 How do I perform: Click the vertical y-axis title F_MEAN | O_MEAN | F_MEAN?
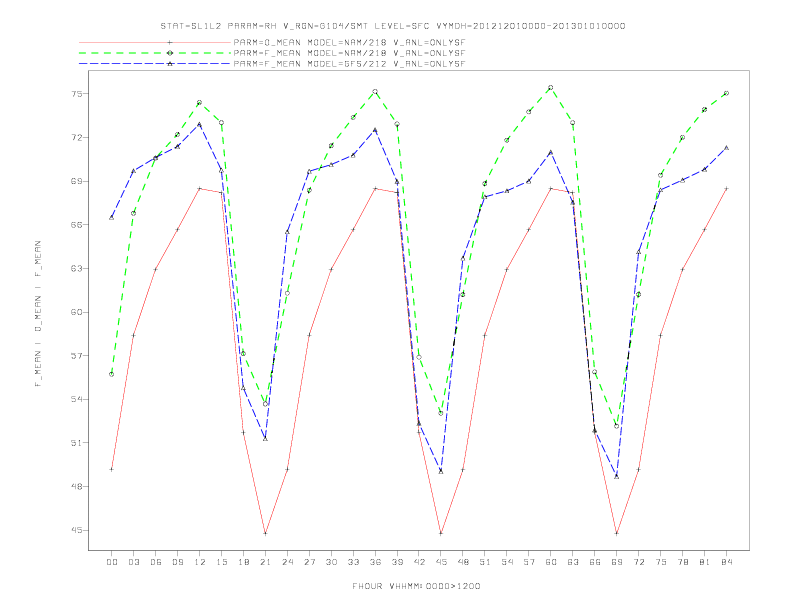[38, 314]
